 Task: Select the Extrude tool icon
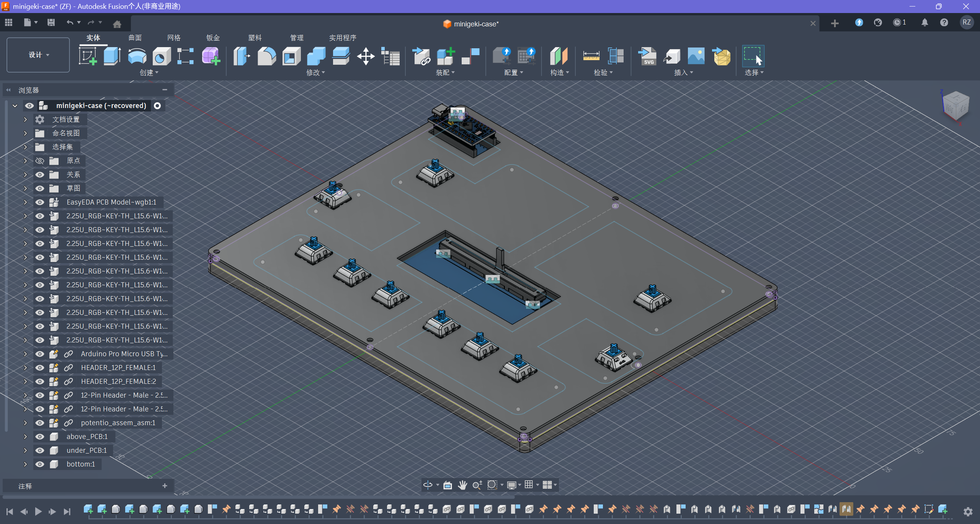tap(112, 56)
